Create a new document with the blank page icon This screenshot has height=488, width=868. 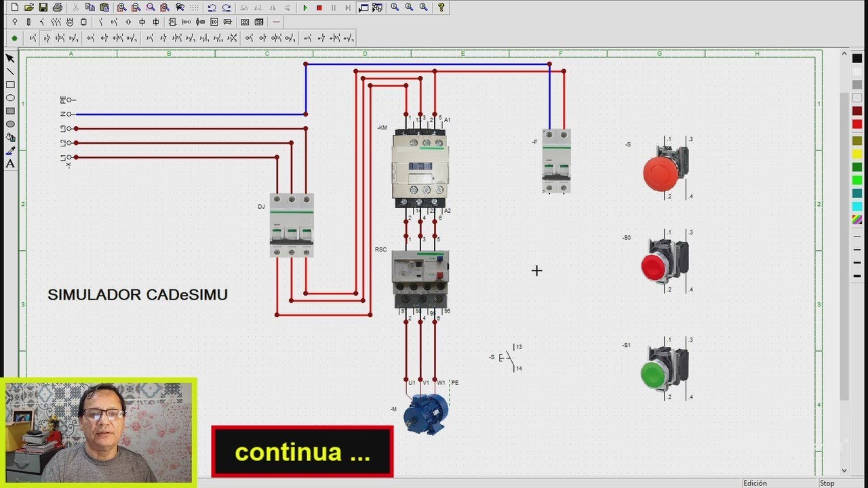pos(14,7)
